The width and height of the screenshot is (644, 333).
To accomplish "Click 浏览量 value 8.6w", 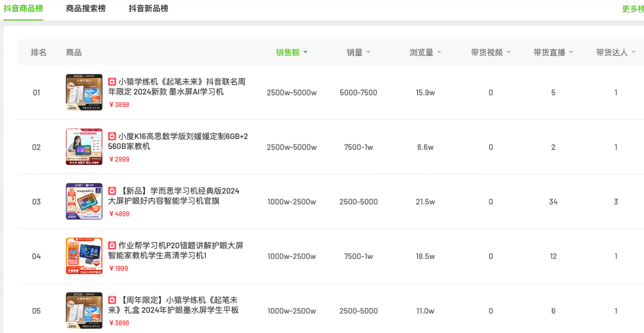I will click(x=425, y=147).
